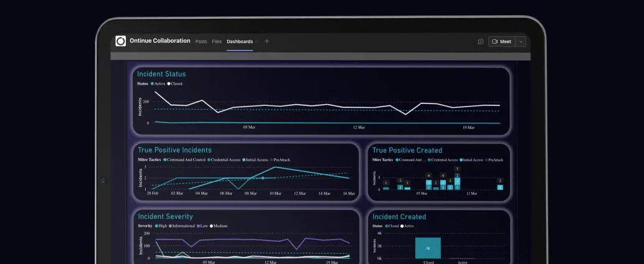Viewport: 644px width, 264px height.
Task: Select Active legend in Incident Created
Action: [407, 226]
